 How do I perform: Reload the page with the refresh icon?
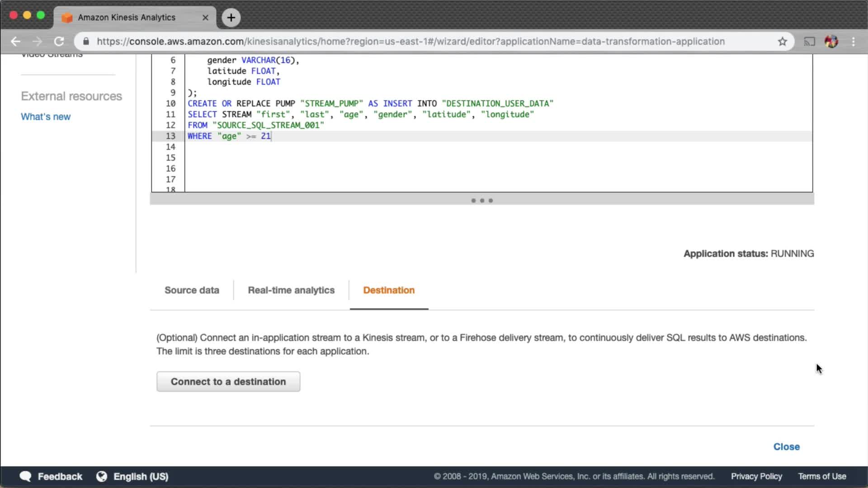(x=59, y=42)
